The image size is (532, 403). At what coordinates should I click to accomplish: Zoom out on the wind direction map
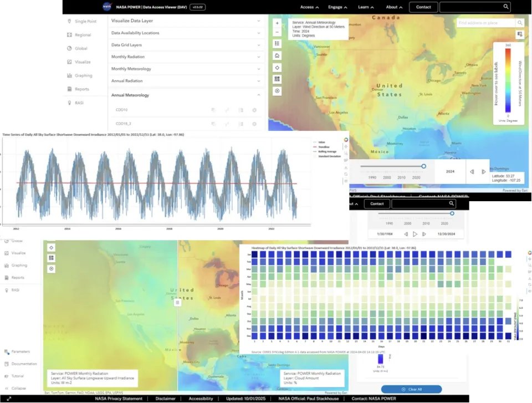(x=277, y=32)
